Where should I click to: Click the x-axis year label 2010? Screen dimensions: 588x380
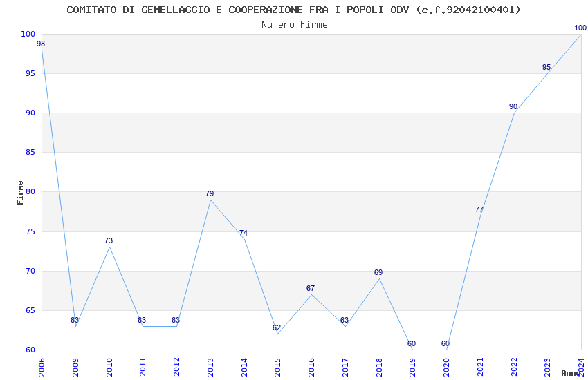click(109, 367)
